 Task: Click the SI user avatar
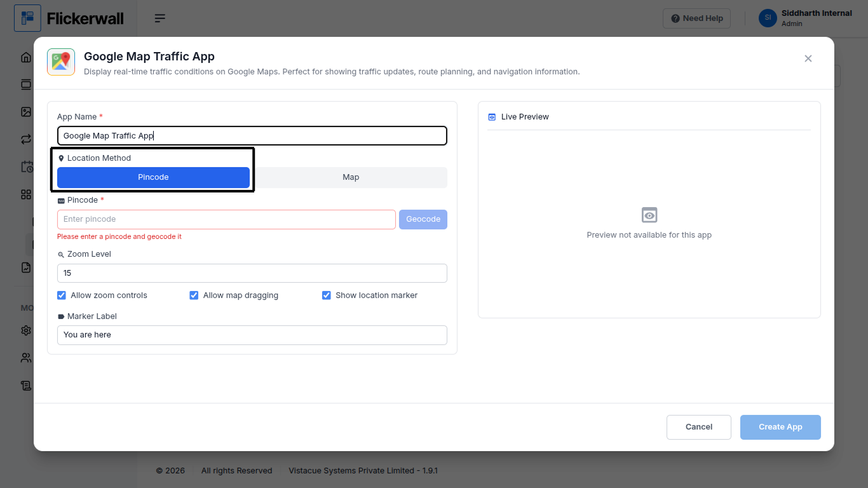pyautogui.click(x=768, y=18)
